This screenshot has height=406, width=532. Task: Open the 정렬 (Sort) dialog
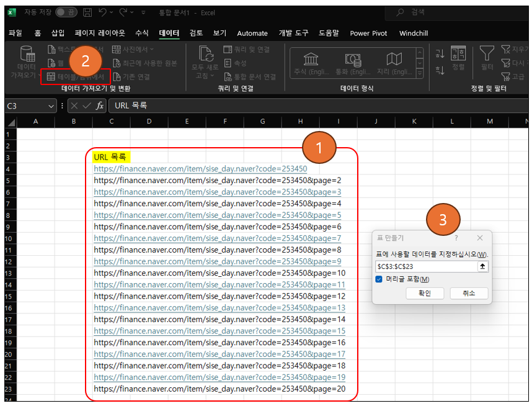458,58
